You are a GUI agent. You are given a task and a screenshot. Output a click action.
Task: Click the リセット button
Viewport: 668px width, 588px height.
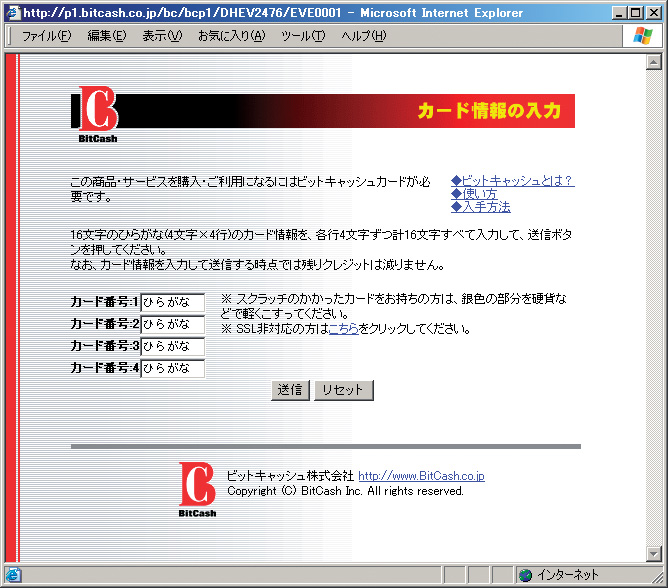pyautogui.click(x=344, y=390)
